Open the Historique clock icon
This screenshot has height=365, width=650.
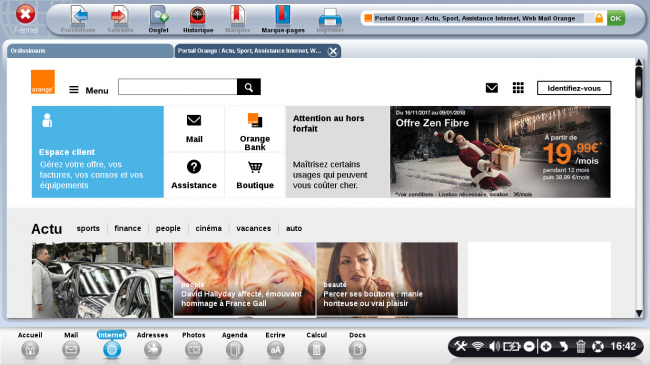click(198, 16)
